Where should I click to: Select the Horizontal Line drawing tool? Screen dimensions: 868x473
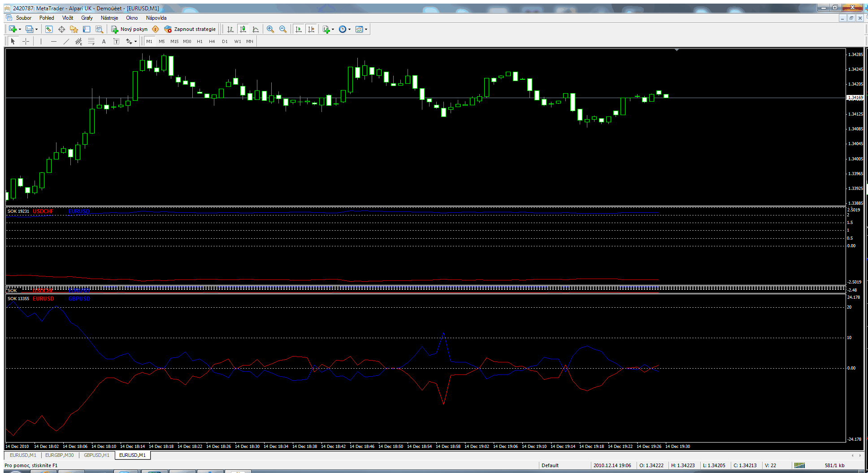54,41
